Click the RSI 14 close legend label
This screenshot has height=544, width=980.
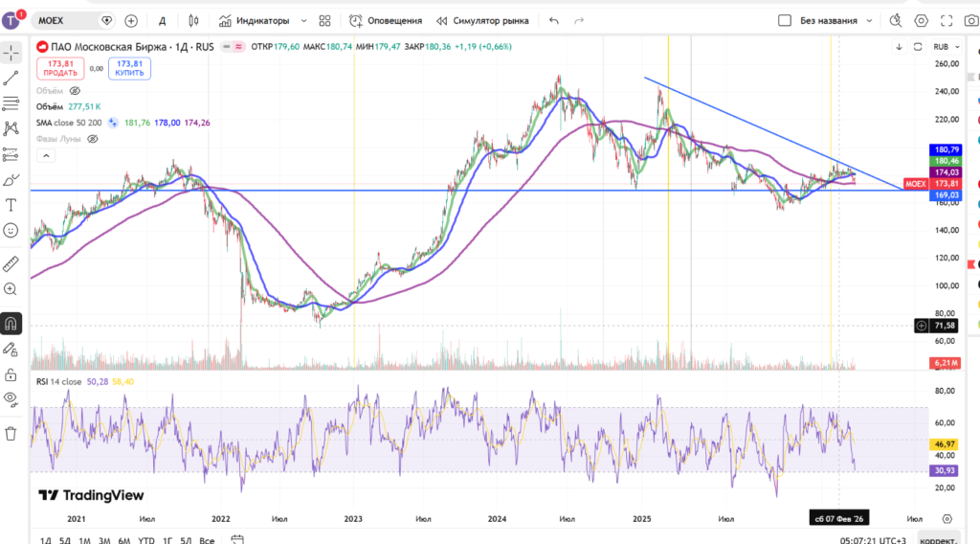pyautogui.click(x=58, y=381)
